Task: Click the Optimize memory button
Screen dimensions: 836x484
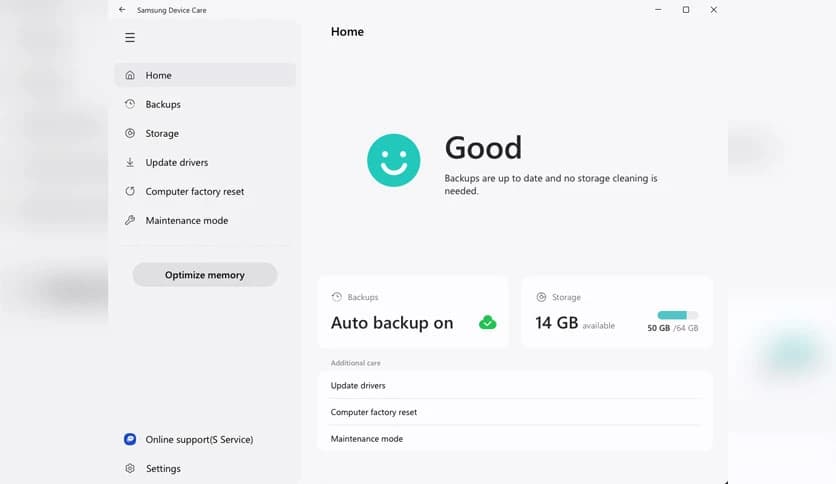Action: (205, 275)
